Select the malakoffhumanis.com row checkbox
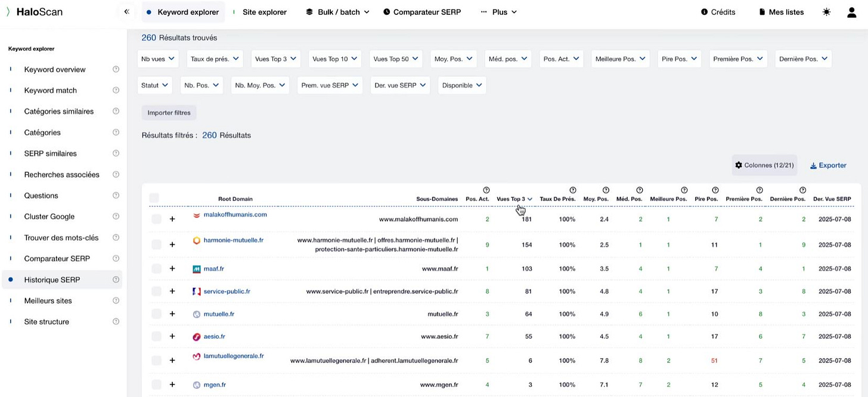Viewport: 868px width, 397px height. tap(156, 219)
